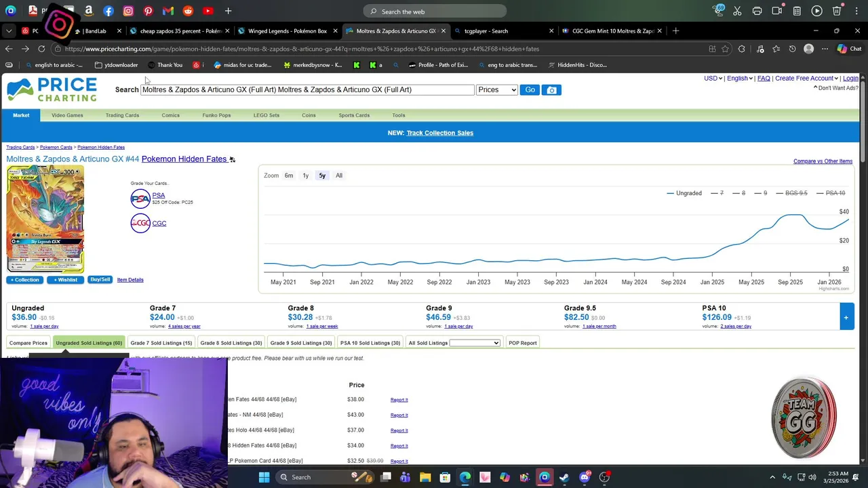The width and height of the screenshot is (868, 488).
Task: Click the Buy/Sell button
Action: point(100,280)
